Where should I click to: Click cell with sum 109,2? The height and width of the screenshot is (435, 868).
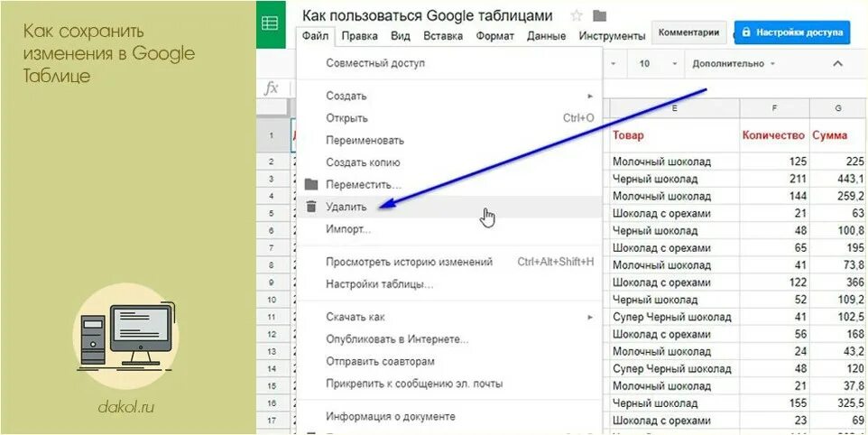coord(838,300)
